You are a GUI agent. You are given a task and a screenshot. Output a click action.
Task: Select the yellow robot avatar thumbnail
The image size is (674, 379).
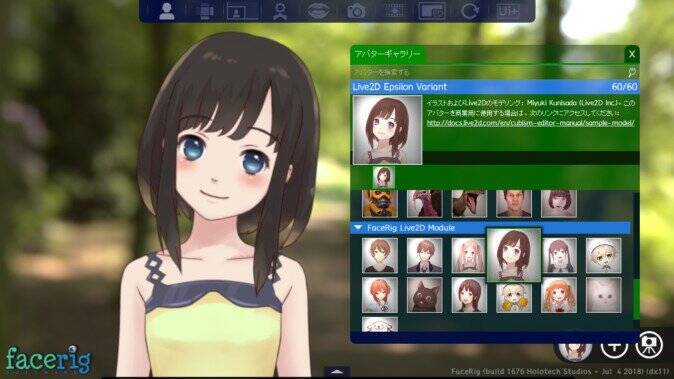(x=380, y=204)
